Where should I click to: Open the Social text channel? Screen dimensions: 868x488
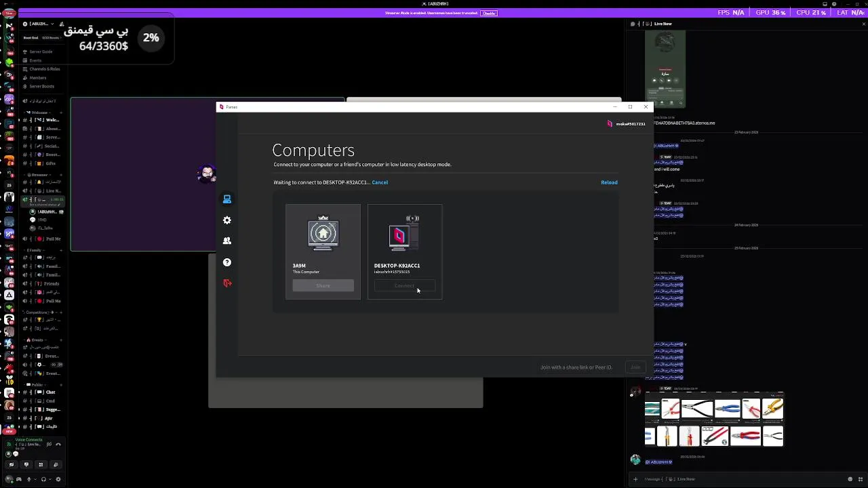(x=44, y=146)
